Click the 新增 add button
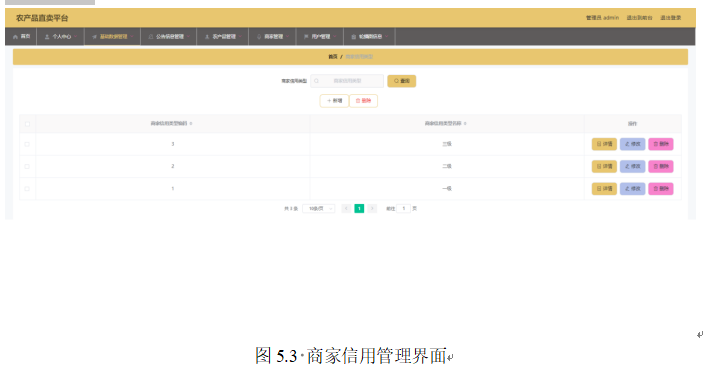716x381 pixels. click(x=334, y=101)
